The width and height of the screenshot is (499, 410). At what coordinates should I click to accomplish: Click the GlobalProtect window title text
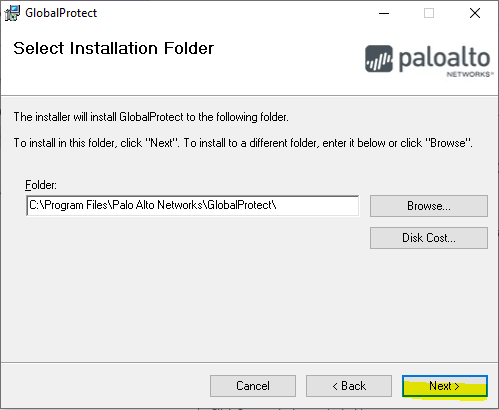tap(61, 13)
